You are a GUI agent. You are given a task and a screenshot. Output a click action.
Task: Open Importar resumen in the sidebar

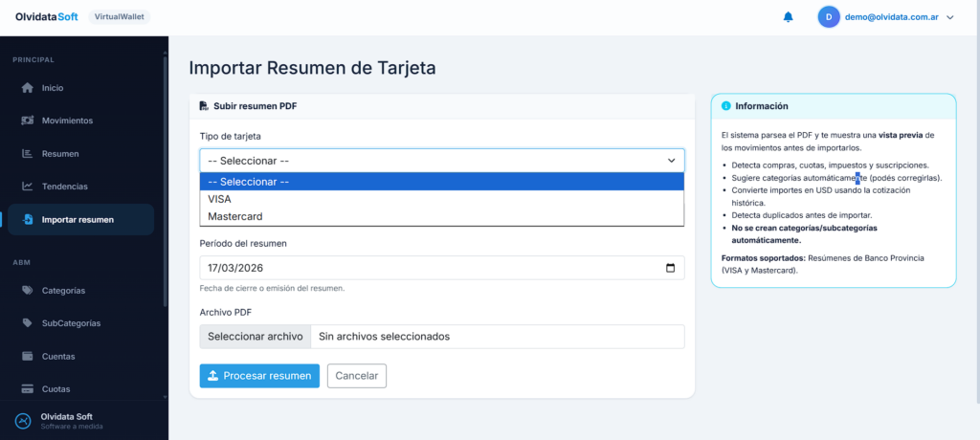pyautogui.click(x=78, y=220)
